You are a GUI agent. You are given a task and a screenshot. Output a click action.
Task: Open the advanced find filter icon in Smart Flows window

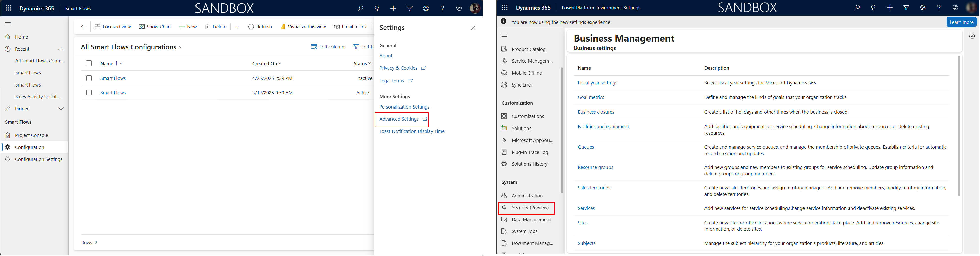410,8
